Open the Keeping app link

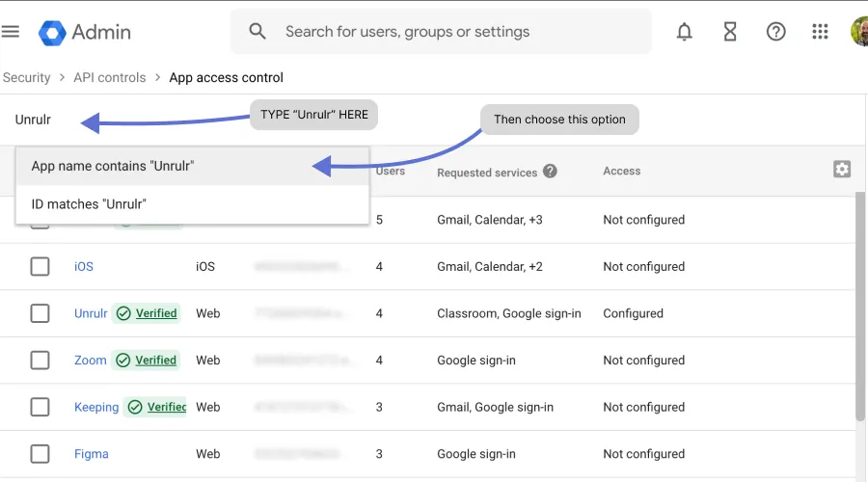point(96,407)
